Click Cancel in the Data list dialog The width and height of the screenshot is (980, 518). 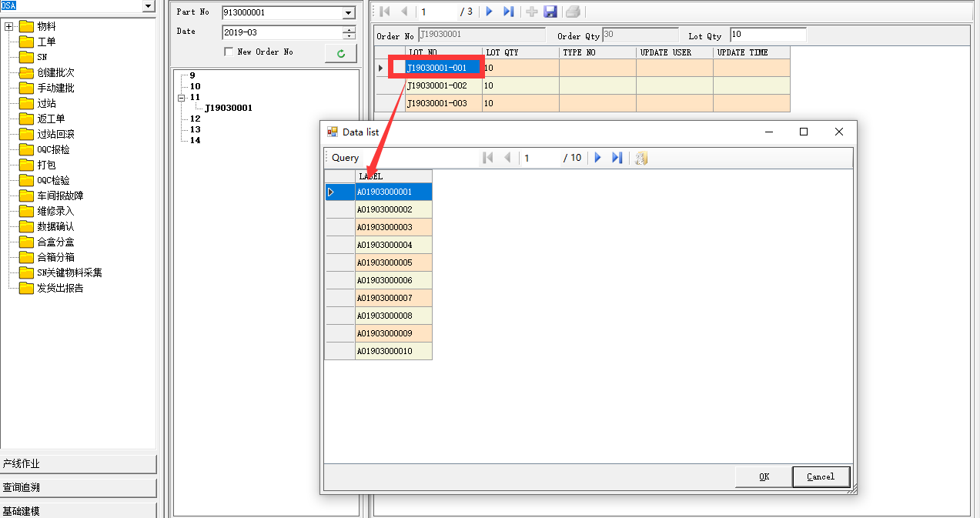coord(821,476)
